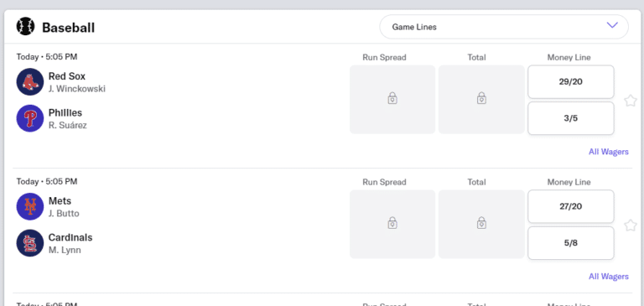The width and height of the screenshot is (644, 306).
Task: Click the Red Sox team name
Action: click(x=67, y=76)
